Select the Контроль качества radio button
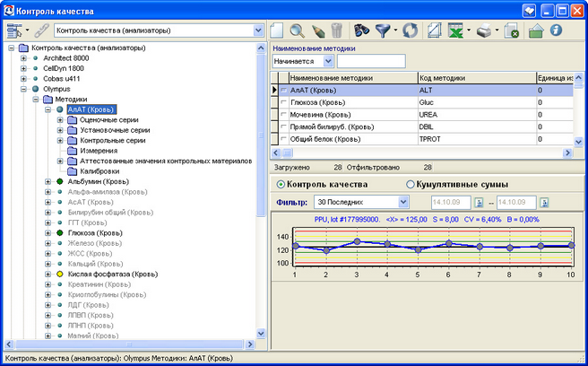This screenshot has height=366, width=588. 279,184
